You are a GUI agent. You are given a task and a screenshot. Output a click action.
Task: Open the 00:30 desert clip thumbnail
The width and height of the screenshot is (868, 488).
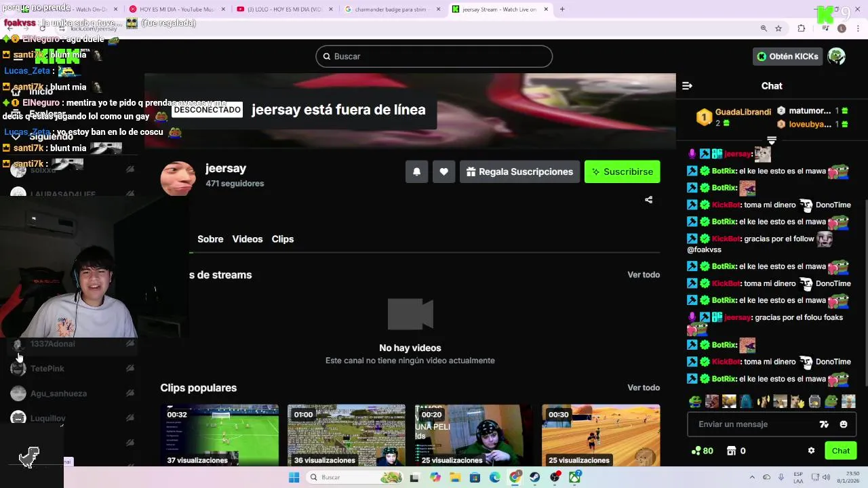pyautogui.click(x=601, y=436)
